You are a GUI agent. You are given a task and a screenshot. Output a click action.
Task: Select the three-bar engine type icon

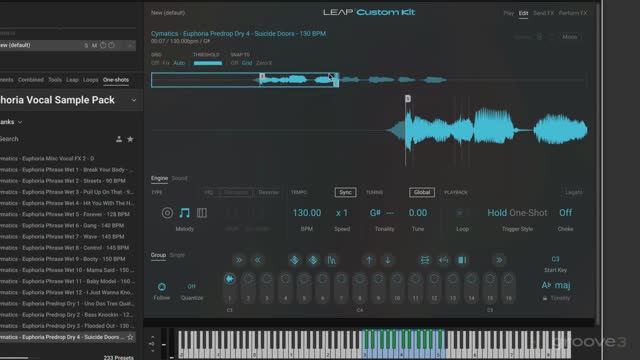(x=202, y=213)
